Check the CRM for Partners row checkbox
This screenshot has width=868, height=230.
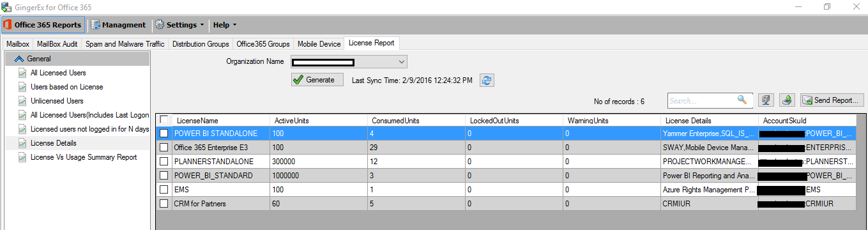pyautogui.click(x=164, y=204)
